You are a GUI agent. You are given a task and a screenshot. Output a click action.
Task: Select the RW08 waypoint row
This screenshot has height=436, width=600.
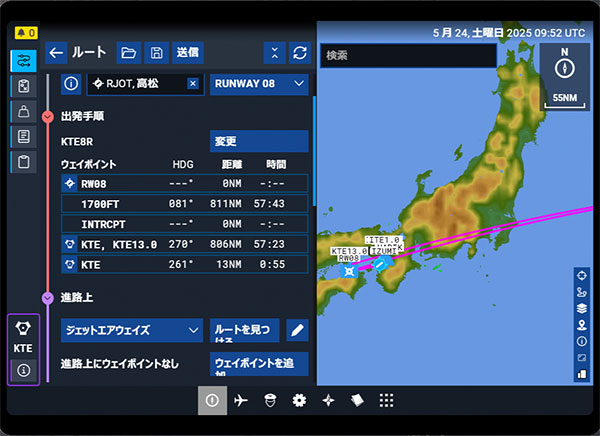coord(184,183)
